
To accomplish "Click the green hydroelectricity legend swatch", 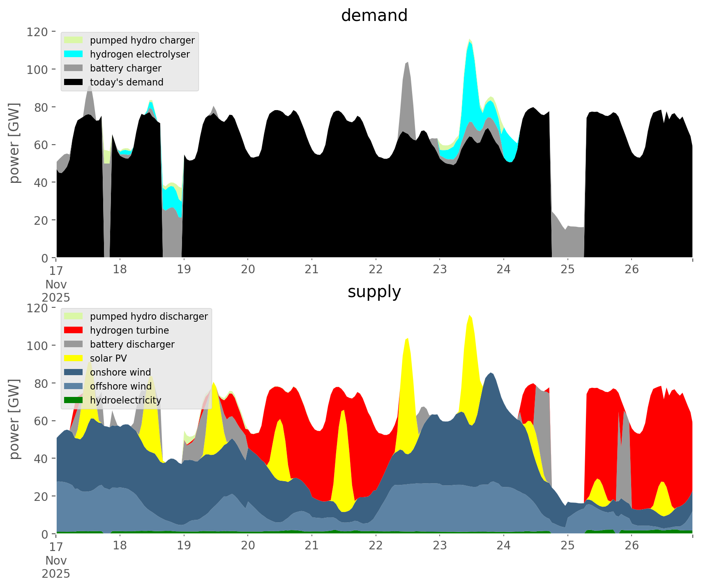I will click(74, 400).
